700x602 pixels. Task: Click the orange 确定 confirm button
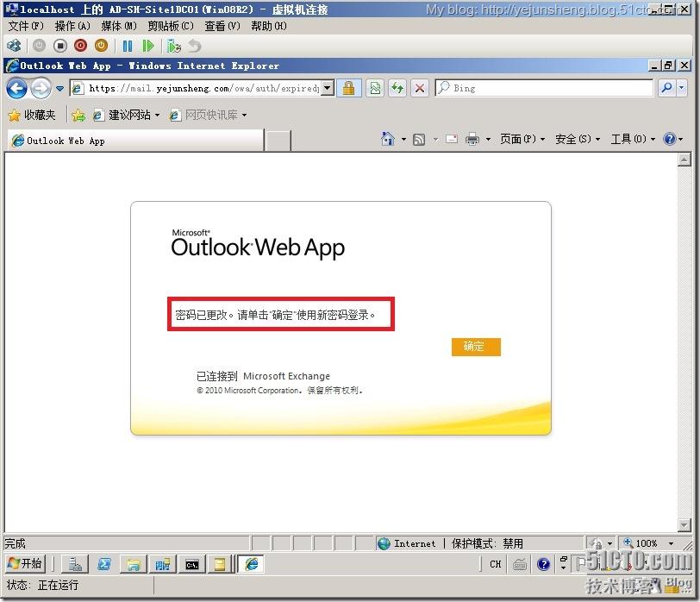476,347
